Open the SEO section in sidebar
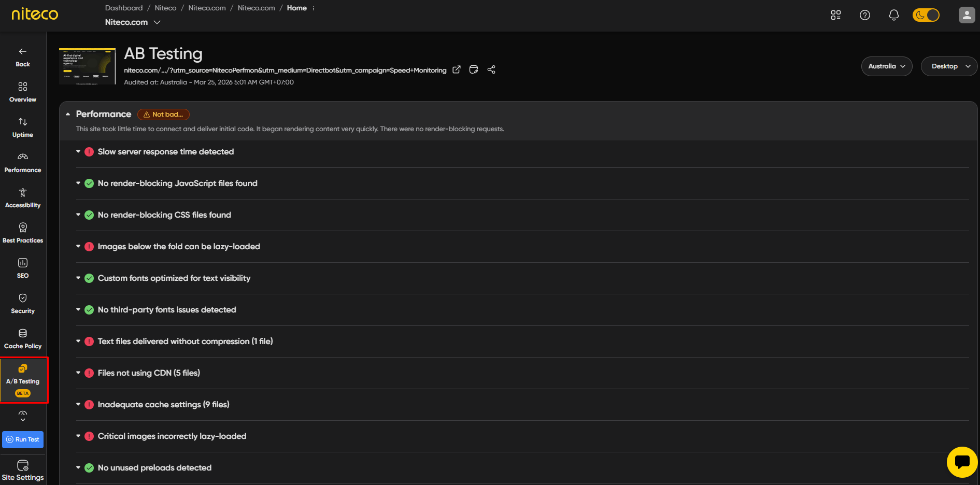Image resolution: width=980 pixels, height=485 pixels. coord(23,268)
